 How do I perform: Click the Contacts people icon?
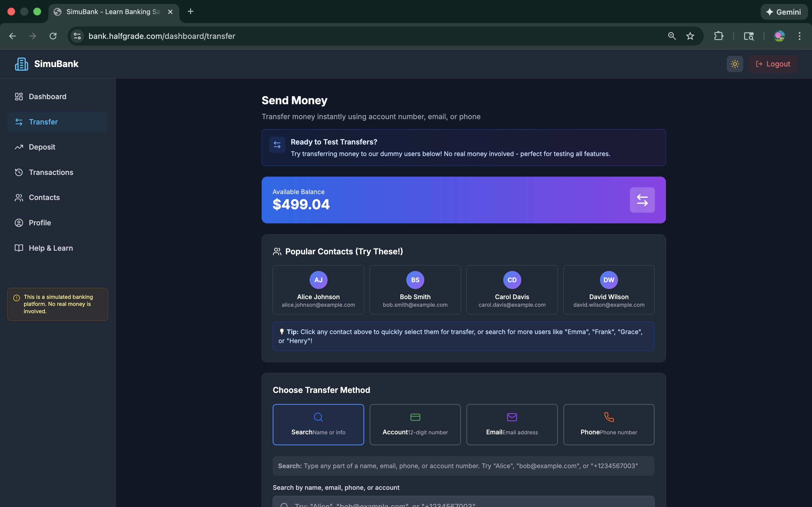pos(19,197)
